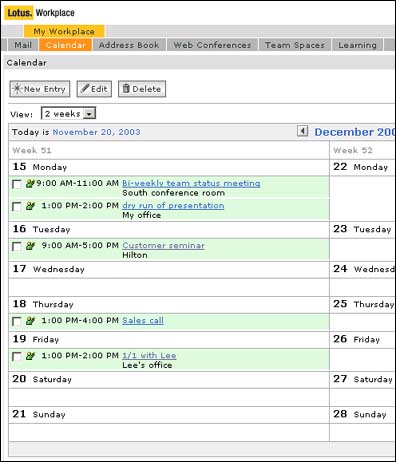Open the Customer seminar link
Viewport: 396px width, 462px height.
tap(163, 246)
